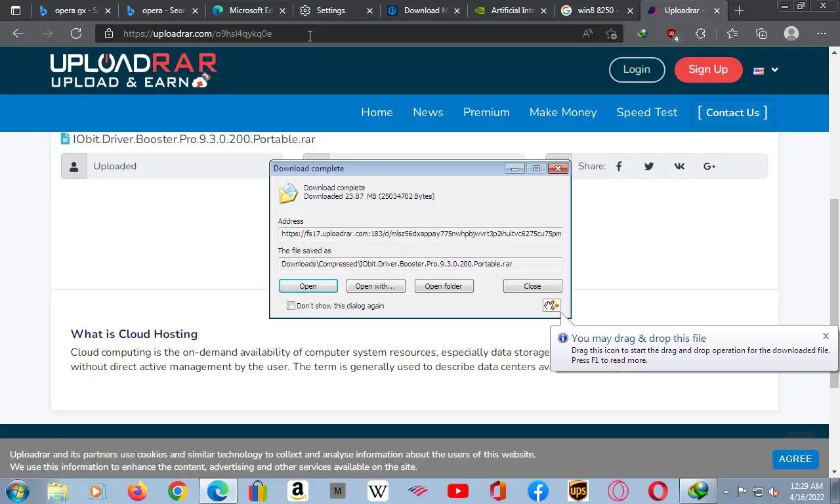Share file on Facebook icon
840x504 pixels.
(619, 166)
